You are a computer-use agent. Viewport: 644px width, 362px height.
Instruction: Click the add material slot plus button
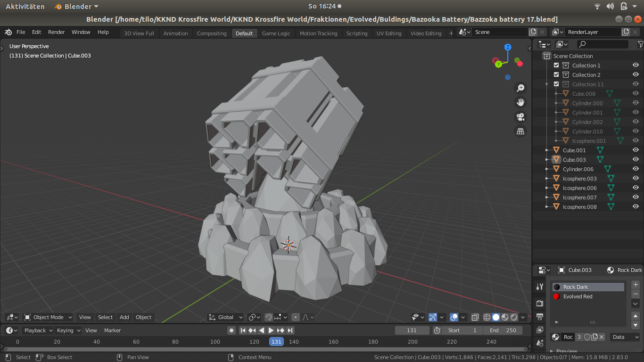click(x=636, y=285)
